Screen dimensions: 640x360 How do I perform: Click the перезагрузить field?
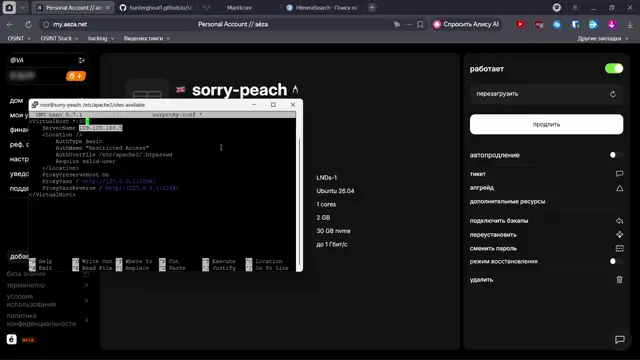point(546,94)
